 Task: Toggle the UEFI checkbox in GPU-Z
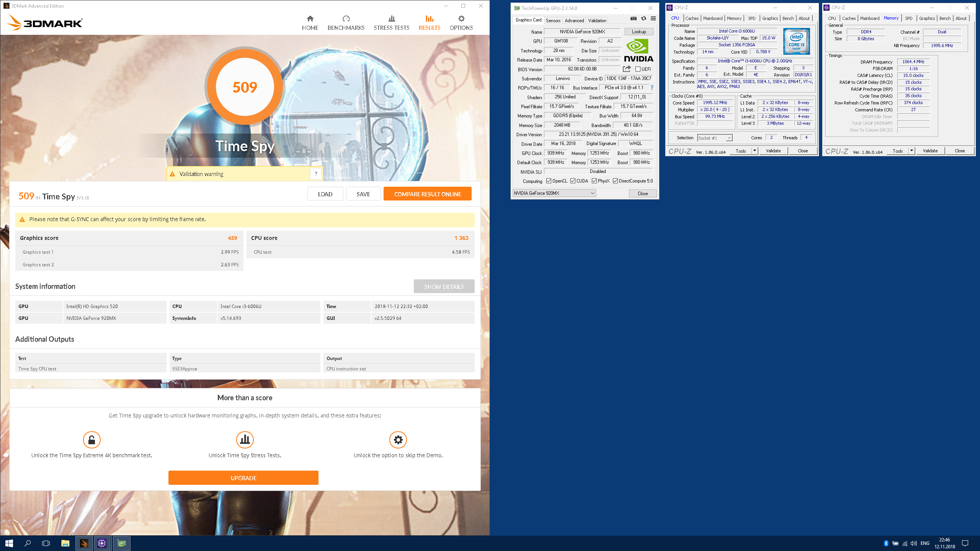638,69
